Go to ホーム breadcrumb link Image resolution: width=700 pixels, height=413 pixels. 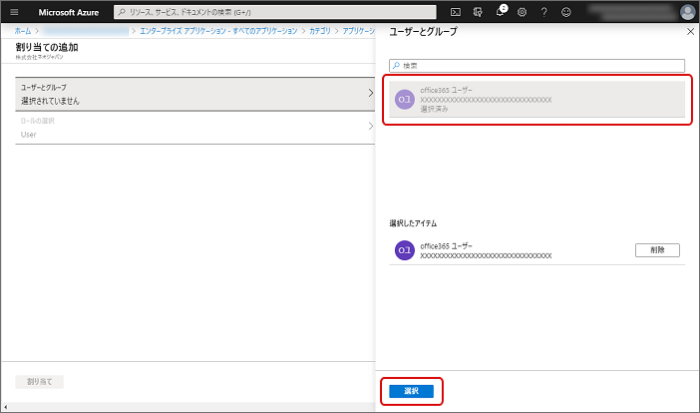point(22,32)
